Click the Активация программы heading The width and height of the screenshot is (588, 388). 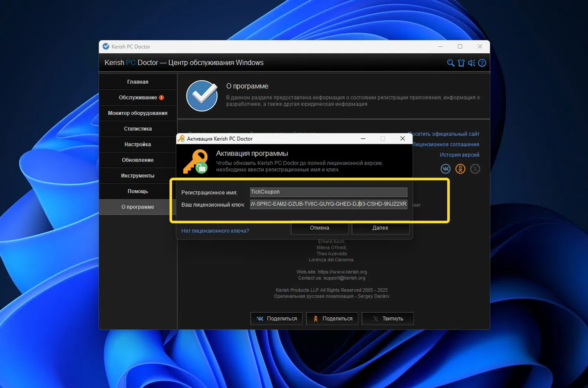tap(252, 154)
